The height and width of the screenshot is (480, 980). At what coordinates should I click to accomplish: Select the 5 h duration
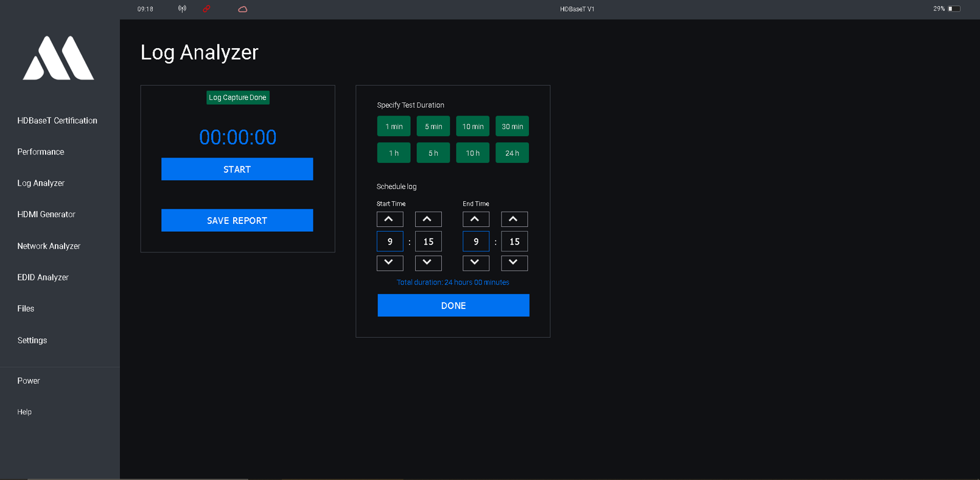coord(433,153)
